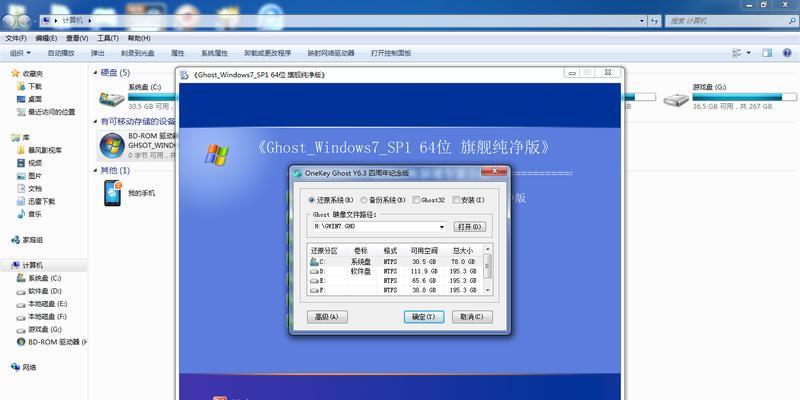Click the Windows flag logo in installer
This screenshot has width=800, height=400.
(x=217, y=155)
